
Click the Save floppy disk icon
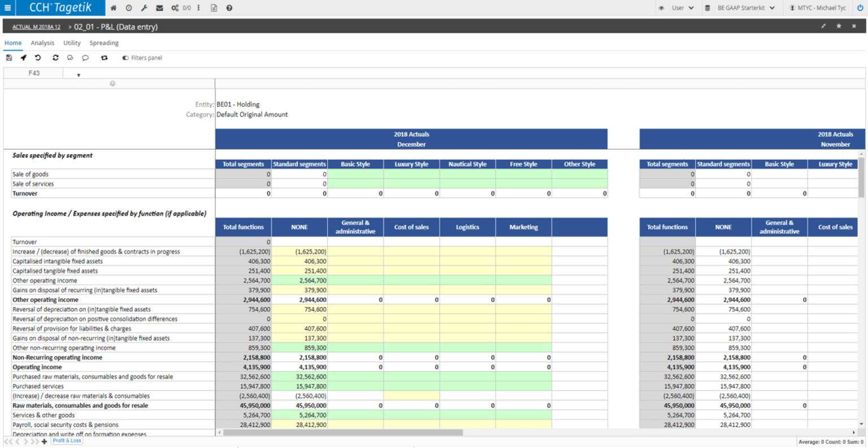pyautogui.click(x=9, y=58)
